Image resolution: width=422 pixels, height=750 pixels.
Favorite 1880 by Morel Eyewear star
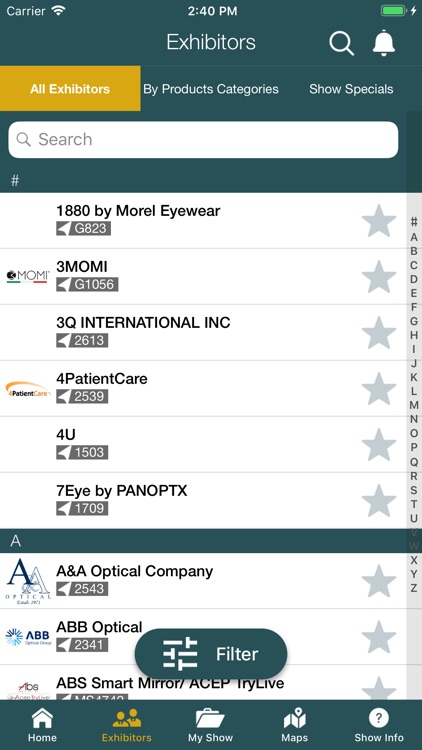[379, 221]
